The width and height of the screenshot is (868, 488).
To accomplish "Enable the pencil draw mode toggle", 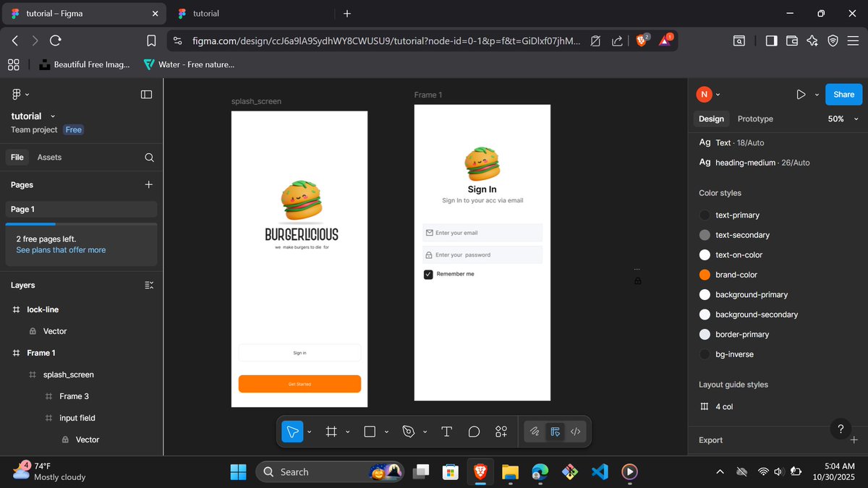I will (x=534, y=431).
